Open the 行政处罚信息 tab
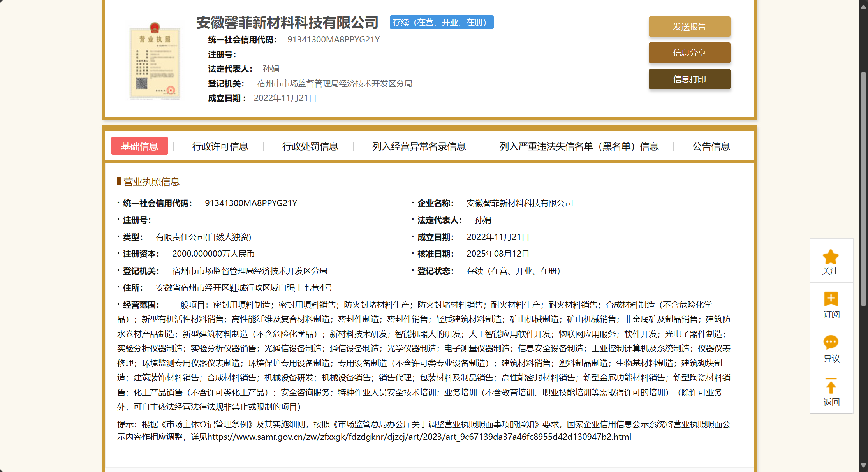 (310, 146)
